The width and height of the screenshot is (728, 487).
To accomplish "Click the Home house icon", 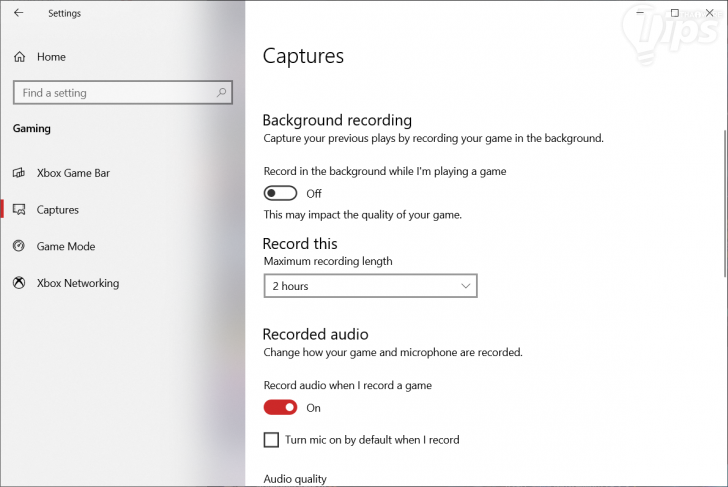I will (20, 57).
